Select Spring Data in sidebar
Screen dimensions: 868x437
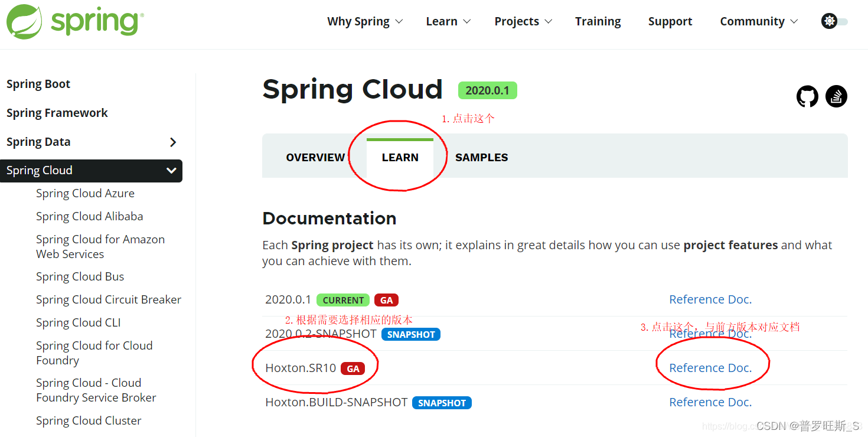(38, 142)
